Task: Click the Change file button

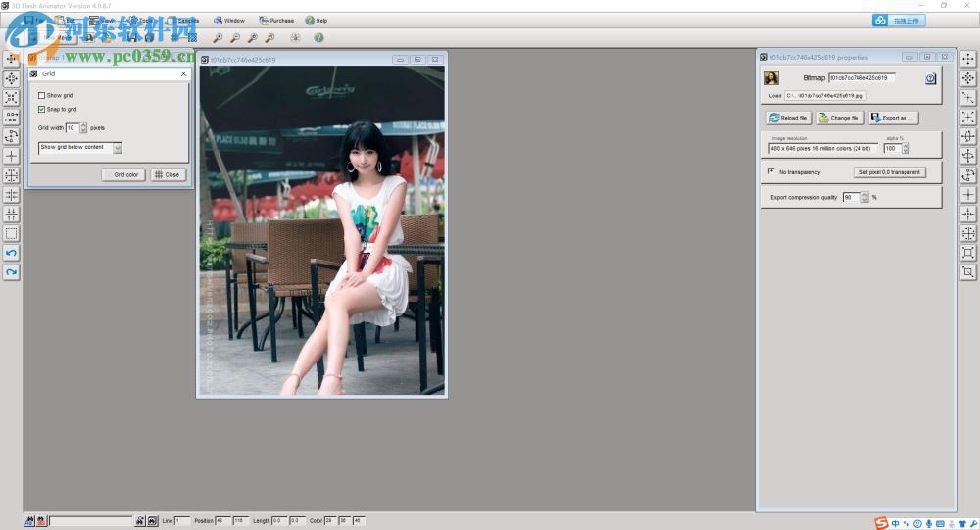Action: pos(840,118)
